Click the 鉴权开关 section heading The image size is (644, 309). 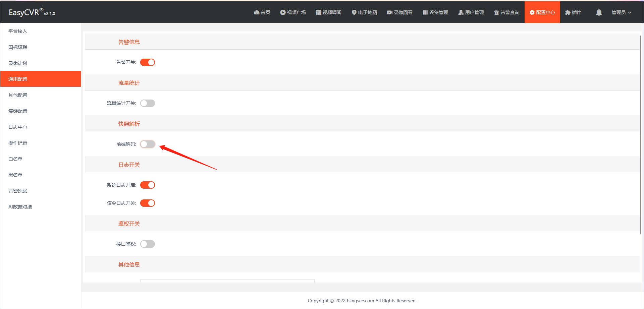pyautogui.click(x=129, y=224)
